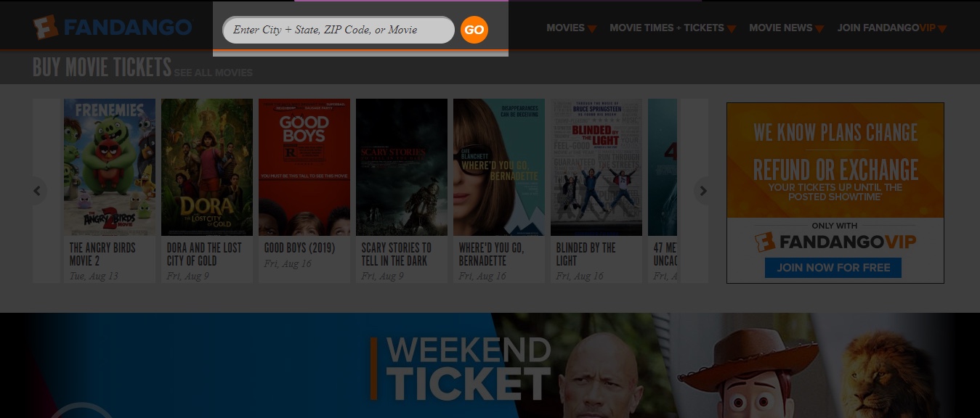Open the Good Boys poster

point(304,167)
